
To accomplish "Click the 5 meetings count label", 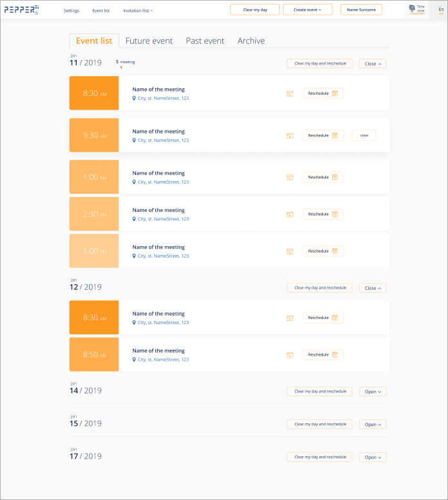I will (x=126, y=64).
